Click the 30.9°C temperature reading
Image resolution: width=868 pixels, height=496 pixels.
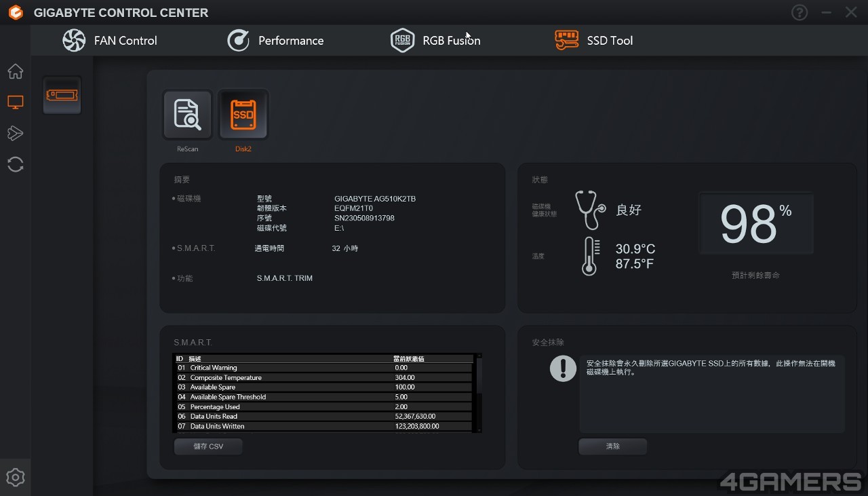click(635, 249)
